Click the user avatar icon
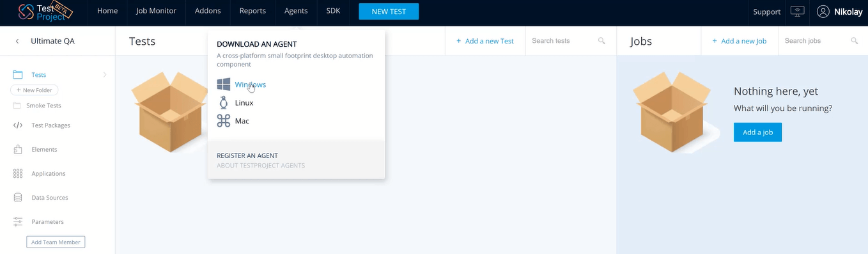Viewport: 868px width, 254px height. click(823, 12)
